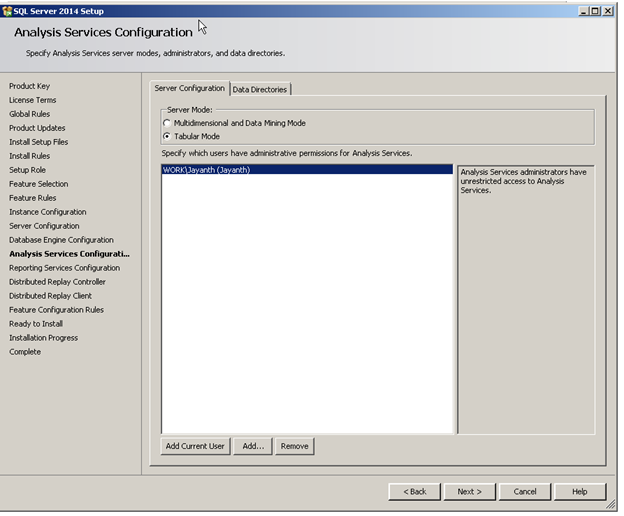The width and height of the screenshot is (624, 516).
Task: Click the administrators description text box
Action: [x=526, y=300]
